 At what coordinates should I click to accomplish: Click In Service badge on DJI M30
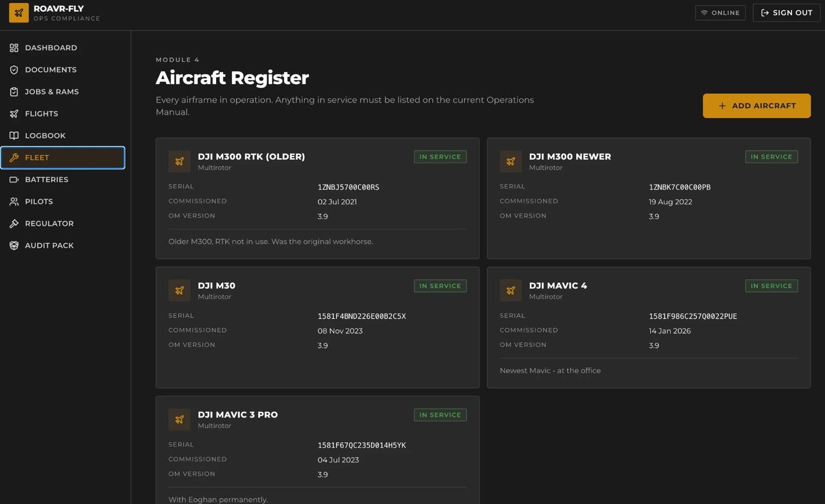(x=440, y=286)
